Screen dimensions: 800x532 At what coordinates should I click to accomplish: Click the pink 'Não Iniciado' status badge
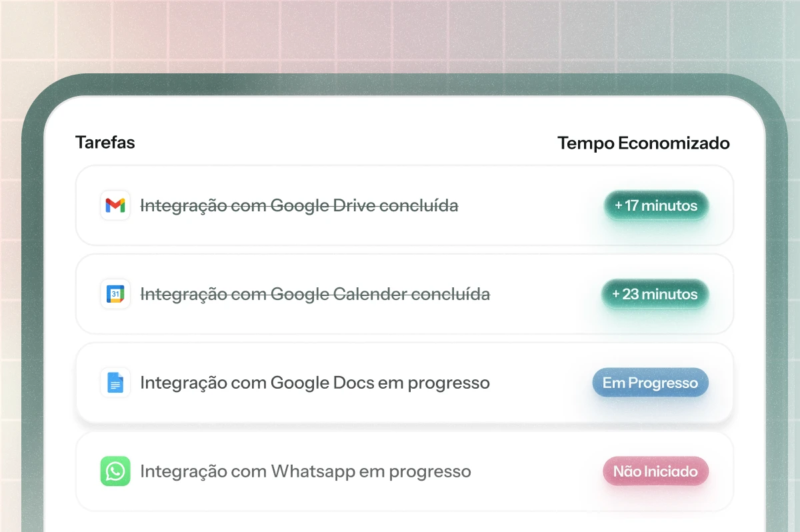[x=655, y=471]
